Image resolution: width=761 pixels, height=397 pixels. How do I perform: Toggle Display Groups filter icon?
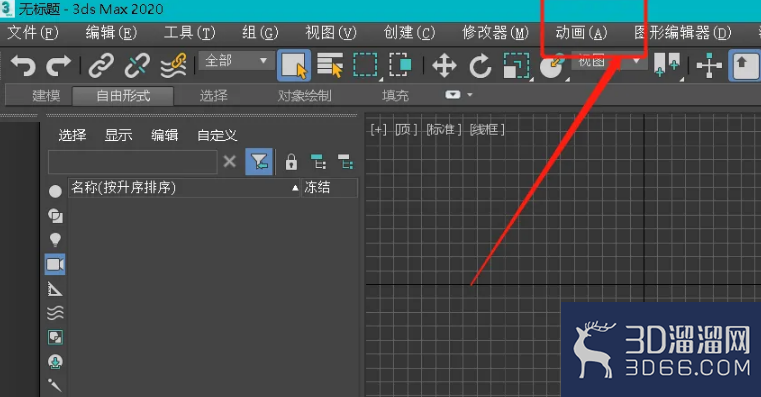pyautogui.click(x=55, y=337)
